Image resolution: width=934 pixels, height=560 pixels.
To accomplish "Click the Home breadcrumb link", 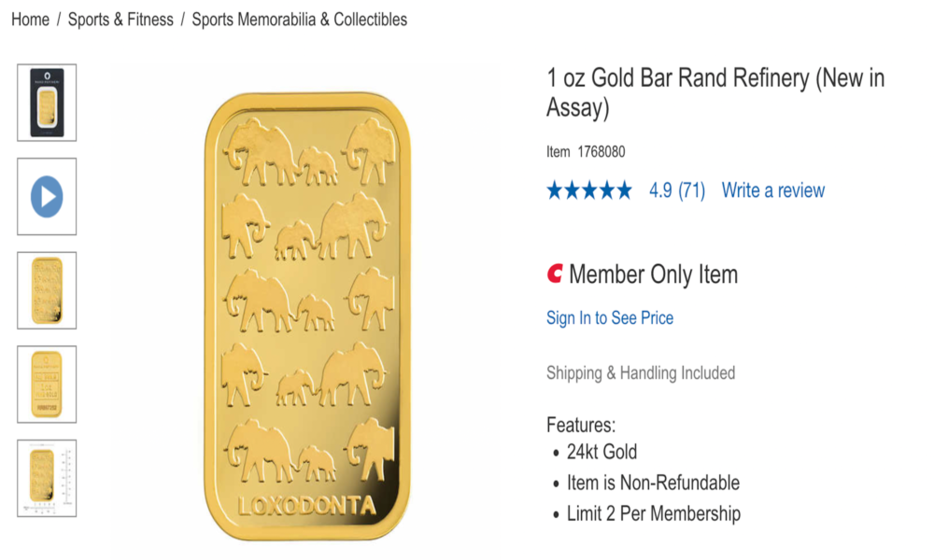I will (x=30, y=20).
